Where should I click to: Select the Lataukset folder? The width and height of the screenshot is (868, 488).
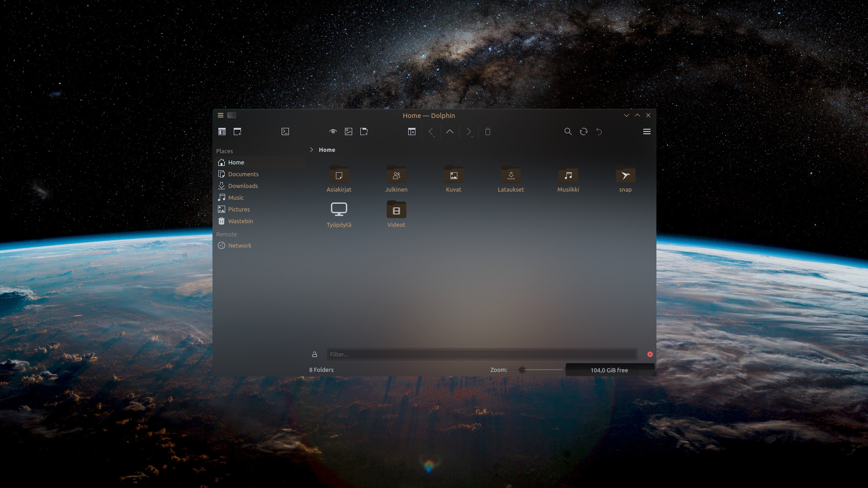pyautogui.click(x=511, y=179)
